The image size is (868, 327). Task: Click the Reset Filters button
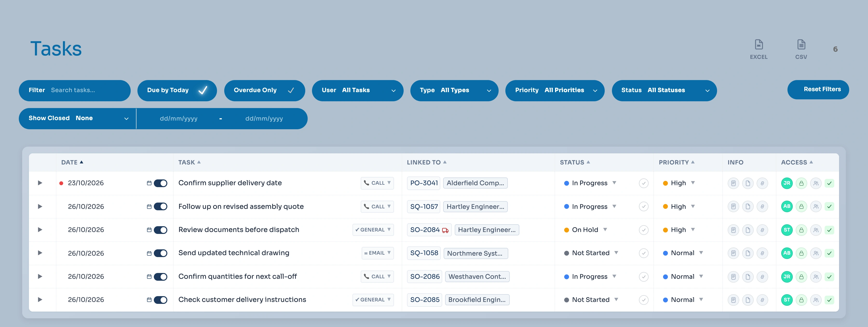tap(818, 90)
